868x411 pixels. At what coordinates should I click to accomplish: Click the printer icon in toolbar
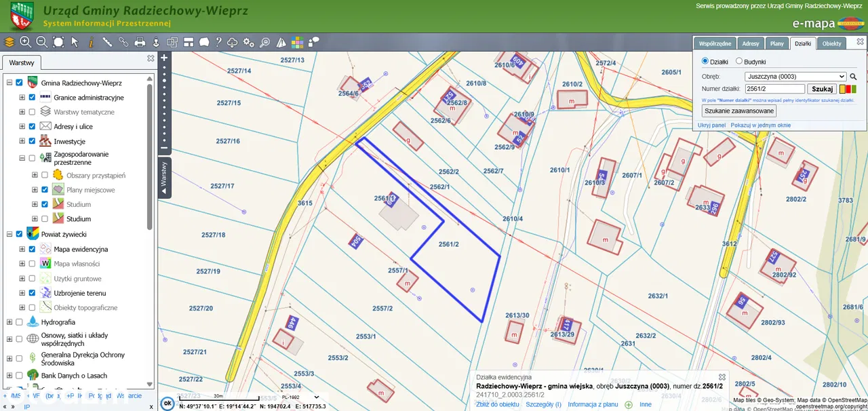click(x=140, y=42)
